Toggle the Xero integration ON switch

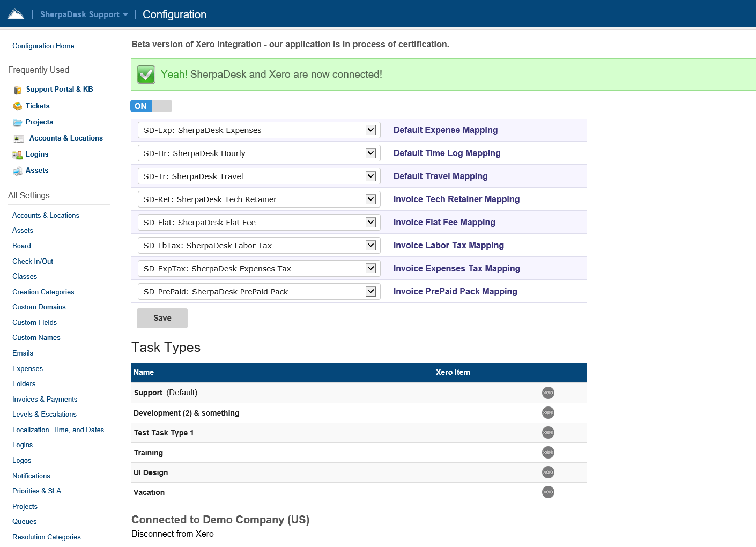point(151,106)
